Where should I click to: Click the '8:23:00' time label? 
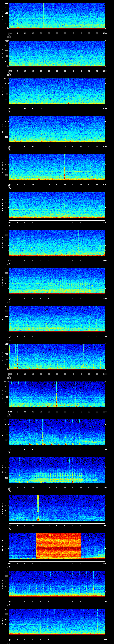click(9, 374)
